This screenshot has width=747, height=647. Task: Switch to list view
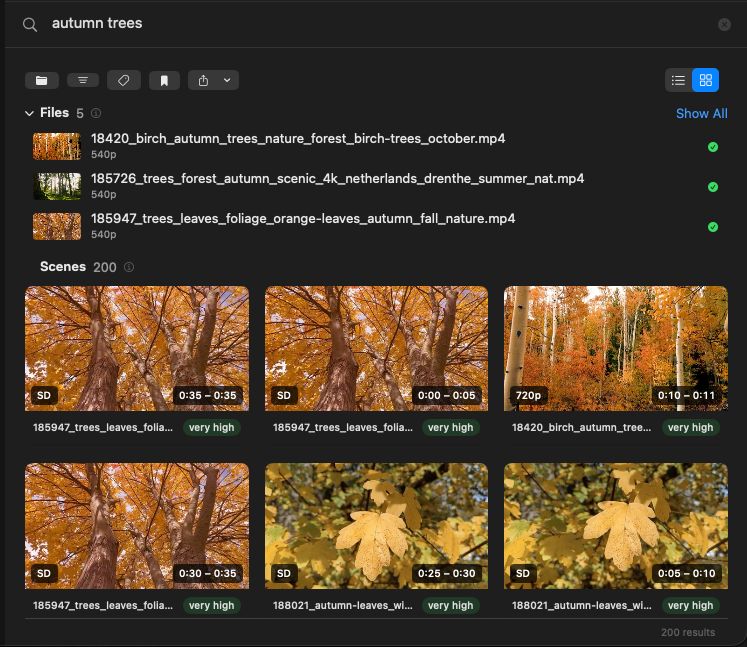click(x=678, y=80)
